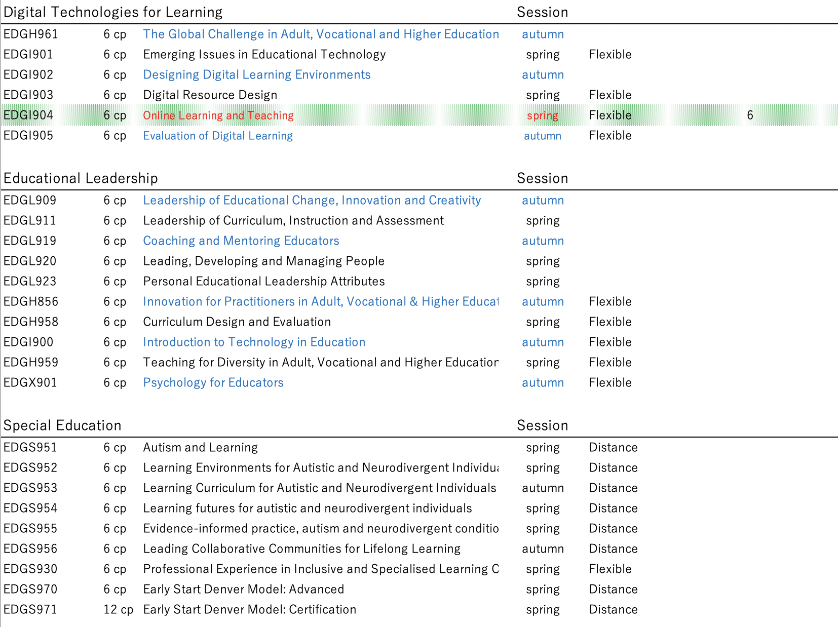Image resolution: width=840 pixels, height=627 pixels.
Task: Select the '12 cp' credit cell
Action: point(119,609)
